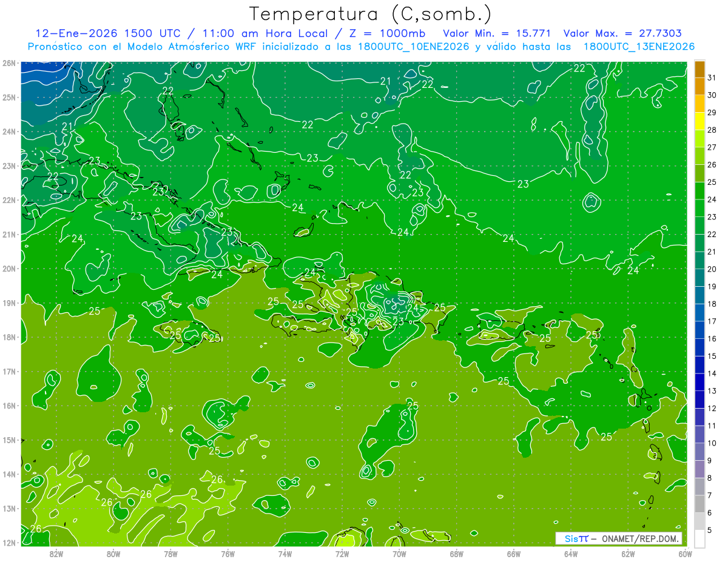Click the SisPI – ONAMET/REP.DOM. credit label
The image size is (728, 562).
pyautogui.click(x=619, y=538)
